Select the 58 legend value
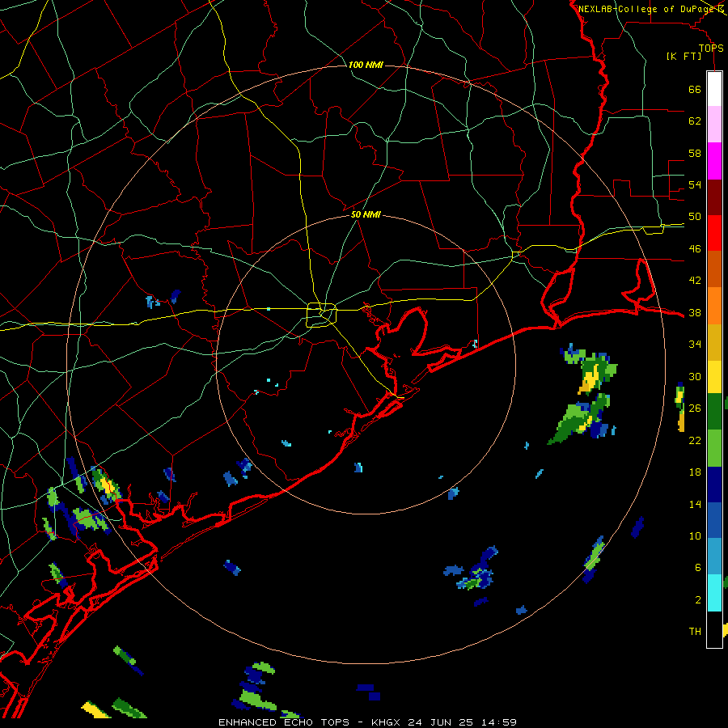The width and height of the screenshot is (728, 728). pyautogui.click(x=695, y=153)
